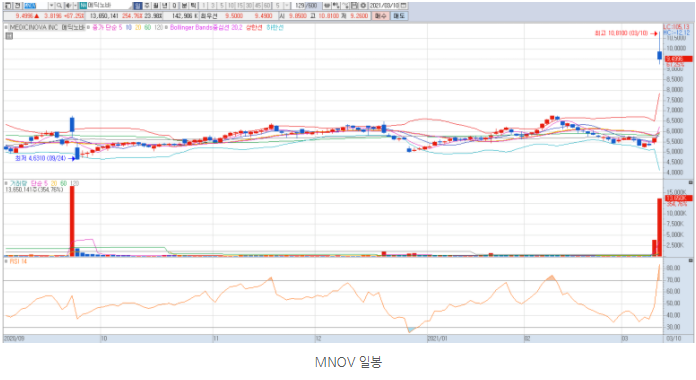
Task: Click the red 매수 (buy) button
Action: [x=380, y=16]
